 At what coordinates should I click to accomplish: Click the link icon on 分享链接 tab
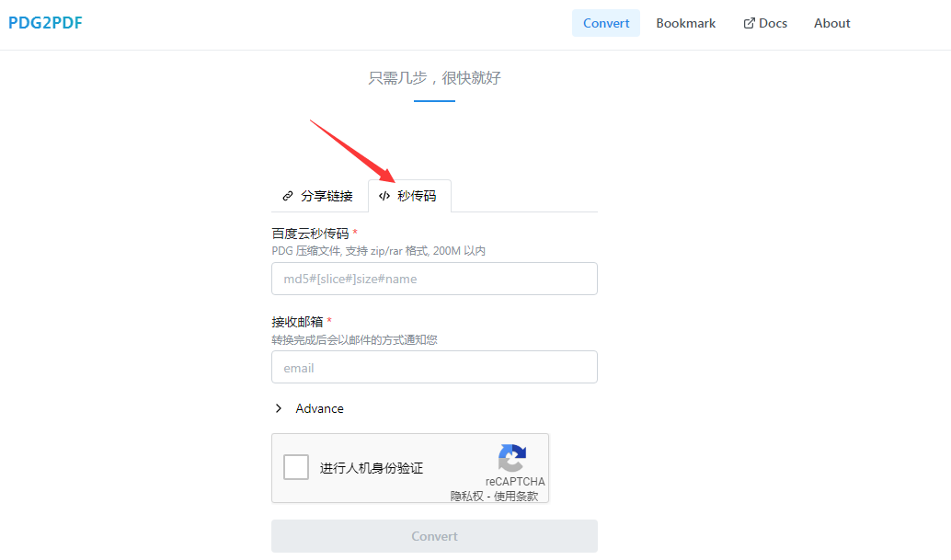tap(288, 196)
